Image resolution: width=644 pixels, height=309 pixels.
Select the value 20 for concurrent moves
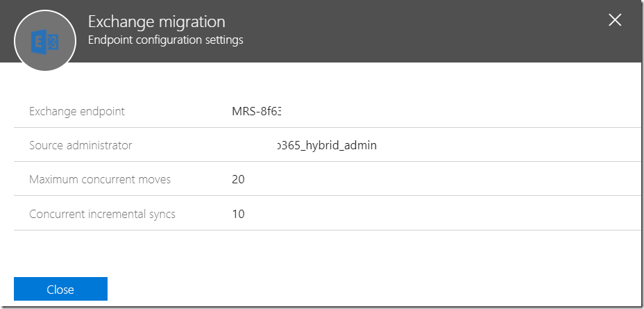[238, 180]
